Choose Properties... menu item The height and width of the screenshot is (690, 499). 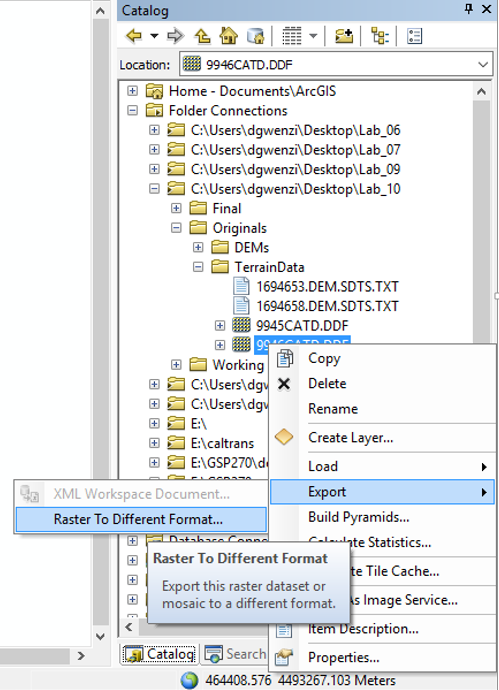click(343, 657)
